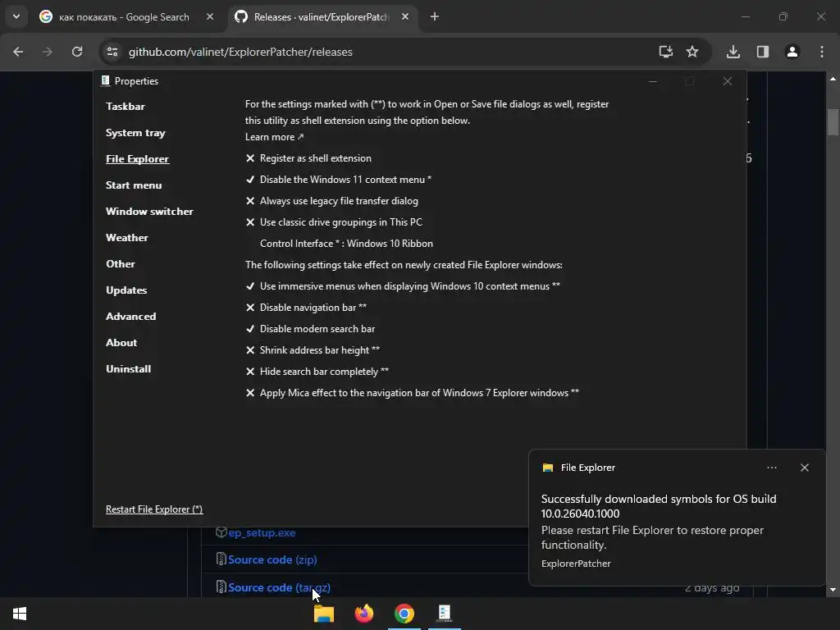Open the Other settings section
840x630 pixels.
(121, 263)
